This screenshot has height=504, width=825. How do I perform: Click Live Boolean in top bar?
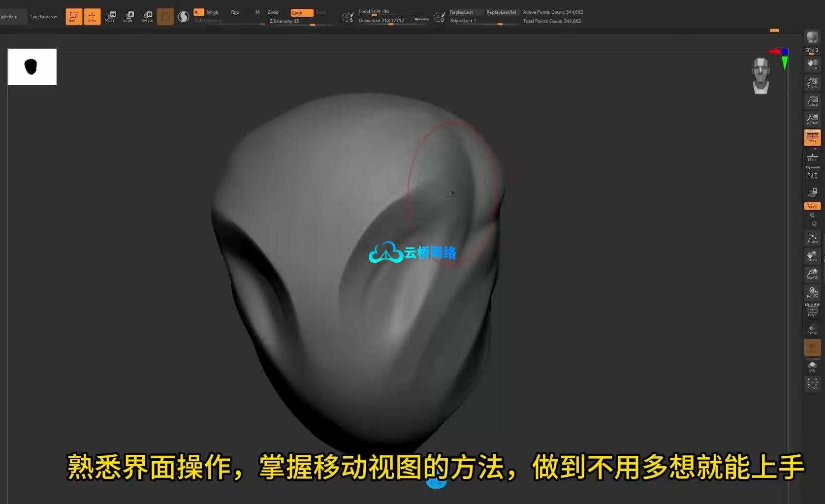(x=44, y=17)
